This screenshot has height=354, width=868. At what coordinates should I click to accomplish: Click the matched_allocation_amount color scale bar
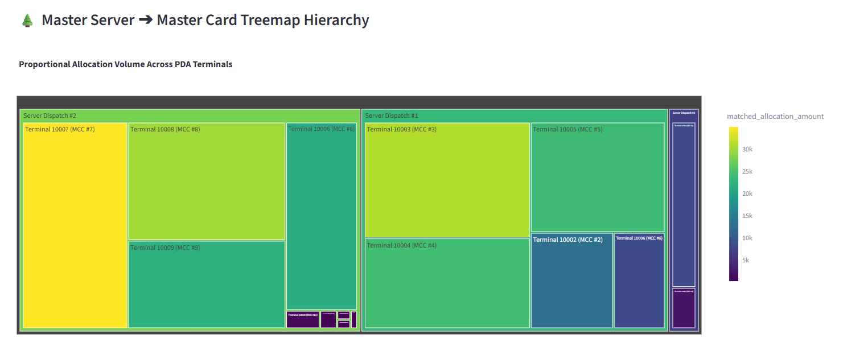734,204
